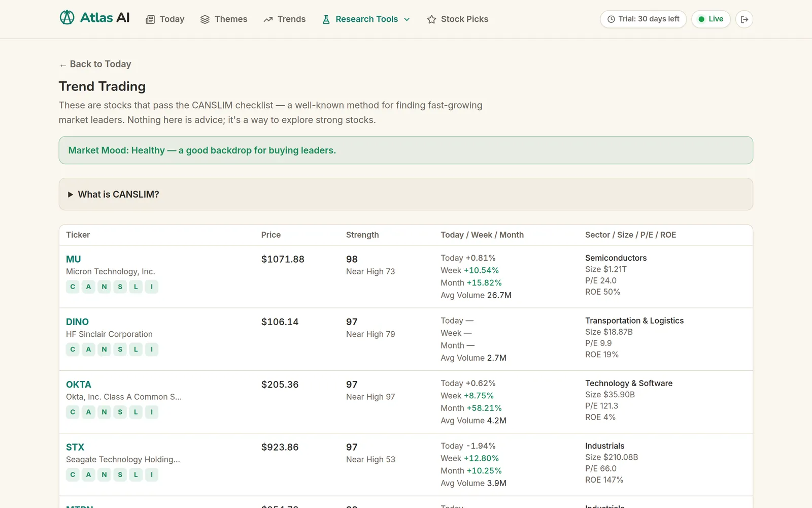Click Week +12.80% in the STX row
Screen dimensions: 812x508
[x=469, y=458]
